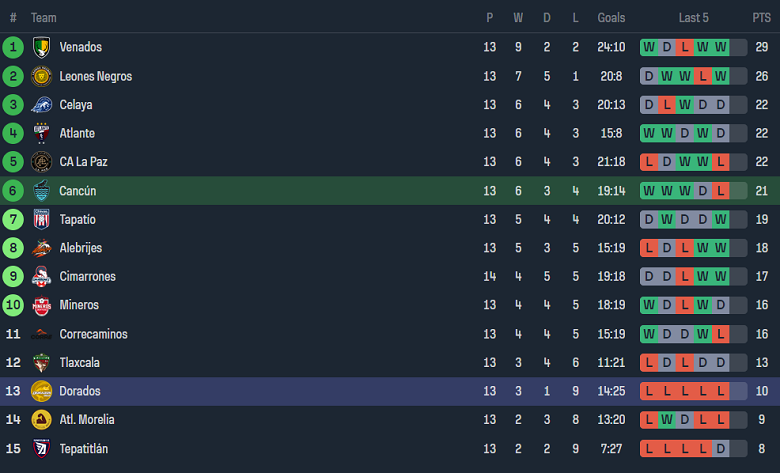Click the Team column header
The image size is (780, 473).
coord(43,18)
